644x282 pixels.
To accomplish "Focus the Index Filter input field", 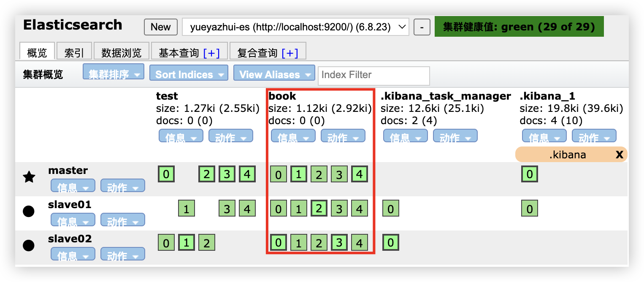I will click(x=374, y=76).
